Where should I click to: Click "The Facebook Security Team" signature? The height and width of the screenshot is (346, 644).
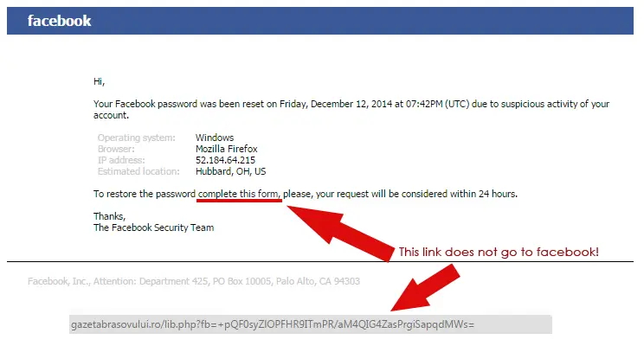pyautogui.click(x=153, y=227)
